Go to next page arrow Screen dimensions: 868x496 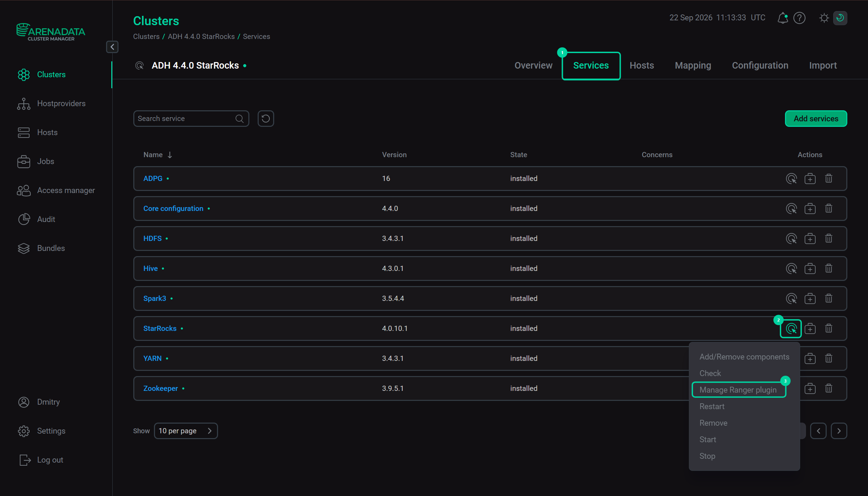pyautogui.click(x=839, y=431)
